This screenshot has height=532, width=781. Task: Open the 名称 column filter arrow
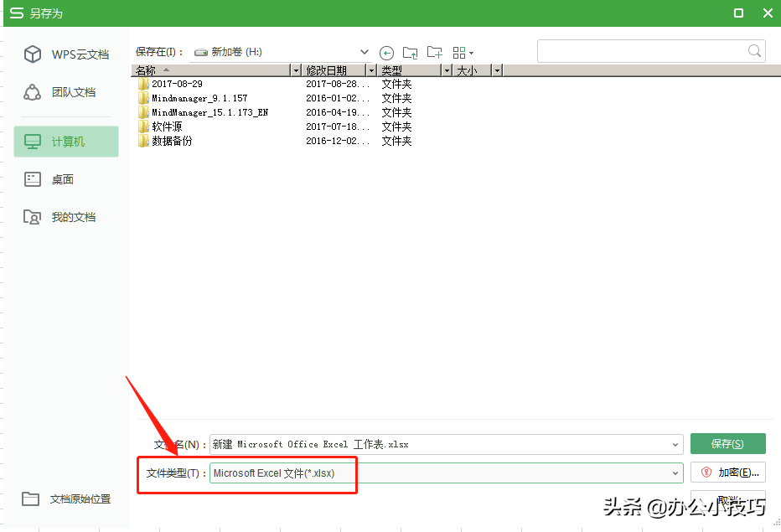297,70
